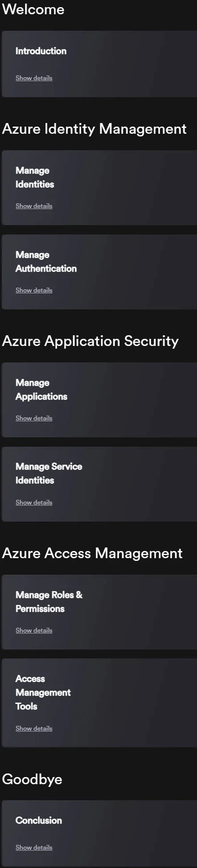Show details under Manage Applications

pyautogui.click(x=34, y=418)
